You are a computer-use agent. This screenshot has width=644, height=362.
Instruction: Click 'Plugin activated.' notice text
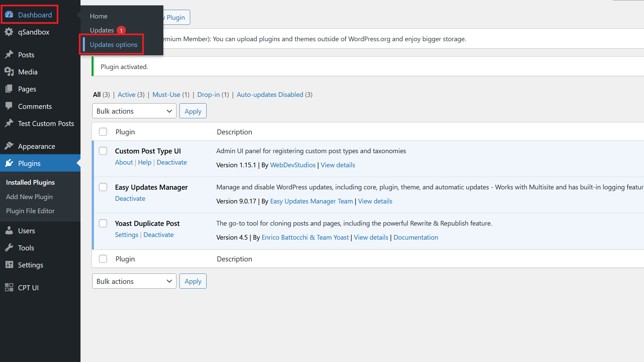[x=124, y=67]
